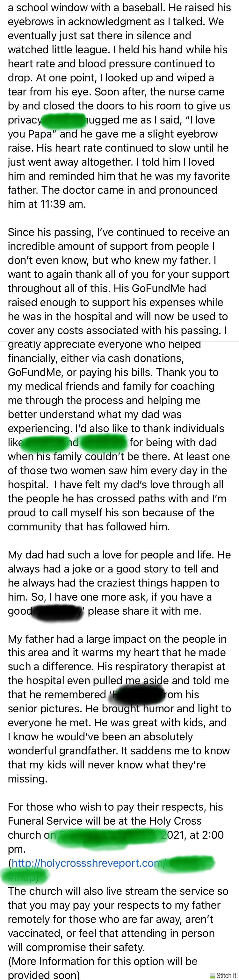Click the Stitch It! watermark text
This screenshot has width=239, height=980.
click(x=227, y=976)
